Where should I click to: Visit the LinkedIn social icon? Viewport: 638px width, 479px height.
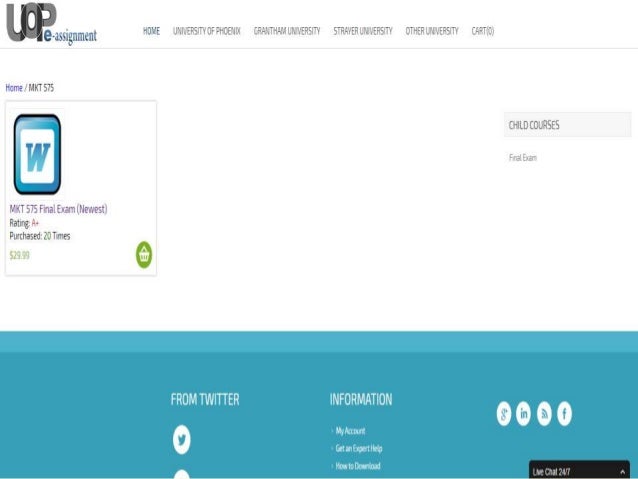click(524, 413)
